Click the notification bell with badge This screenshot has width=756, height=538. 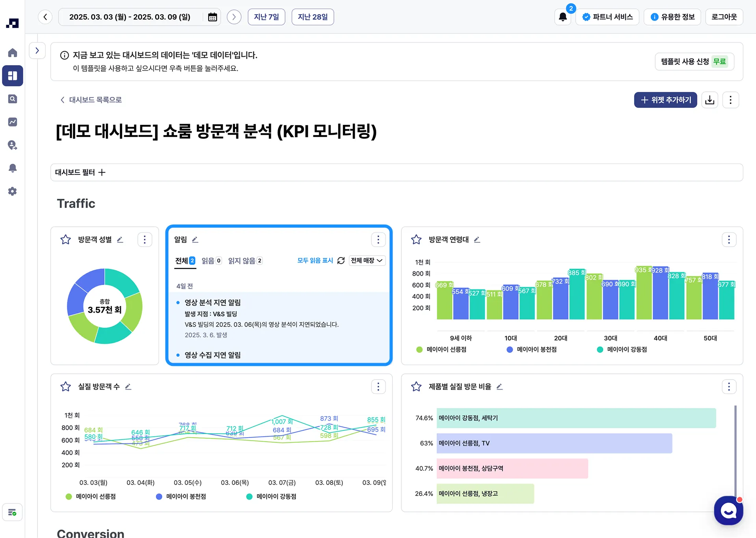pos(563,17)
